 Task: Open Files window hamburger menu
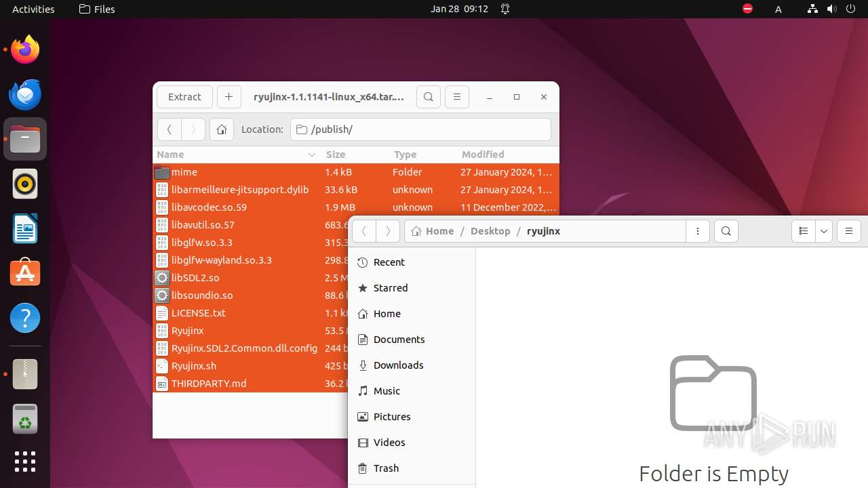point(848,231)
